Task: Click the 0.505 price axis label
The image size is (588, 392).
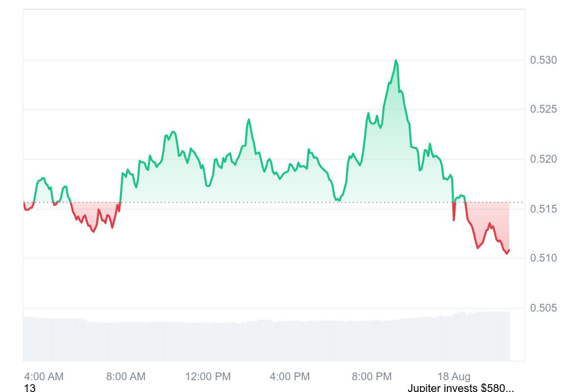Action: point(543,308)
